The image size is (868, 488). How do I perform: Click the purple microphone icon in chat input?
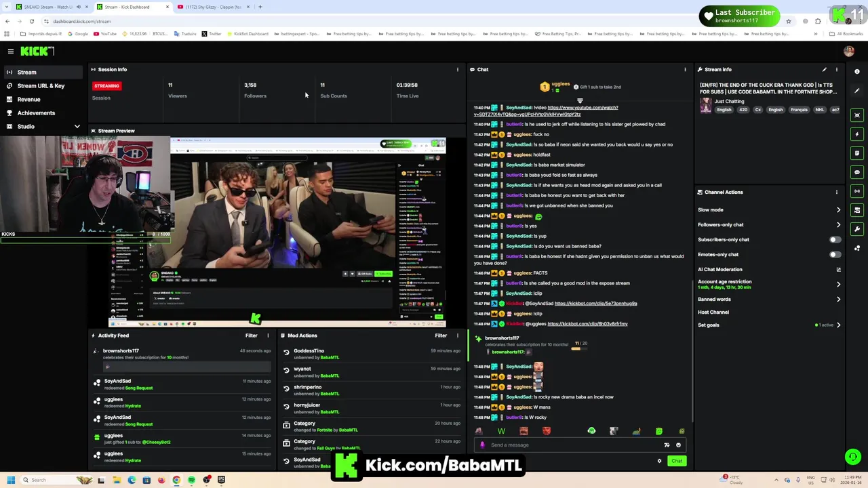[482, 445]
